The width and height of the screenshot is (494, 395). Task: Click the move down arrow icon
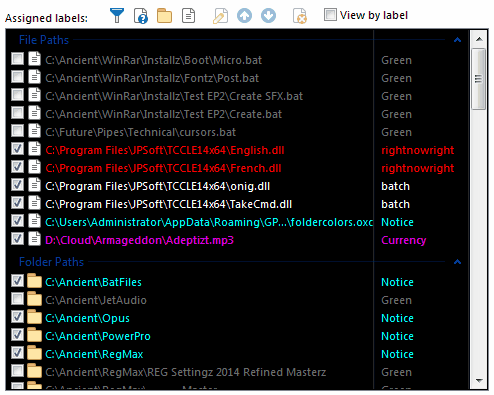(x=268, y=16)
